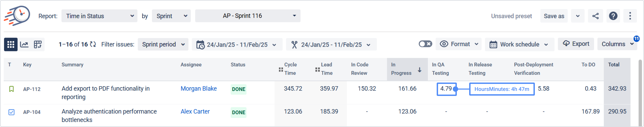This screenshot has width=644, height=127.
Task: Open the Format menu
Action: pyautogui.click(x=458, y=44)
